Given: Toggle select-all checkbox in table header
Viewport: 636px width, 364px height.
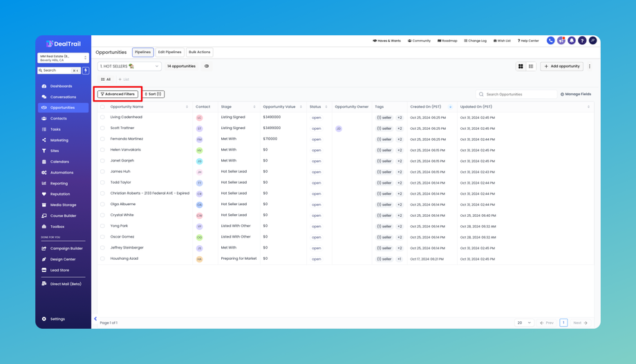Looking at the screenshot, I should [x=102, y=107].
